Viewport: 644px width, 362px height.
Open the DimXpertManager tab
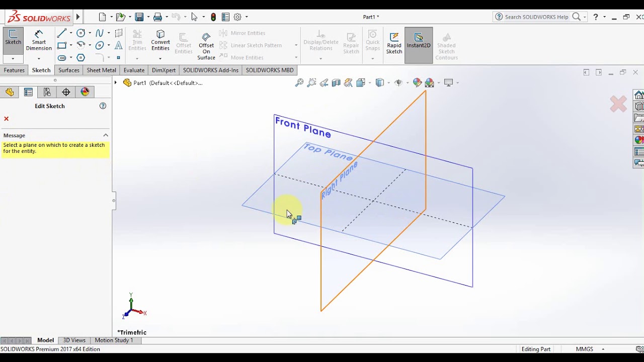[66, 92]
